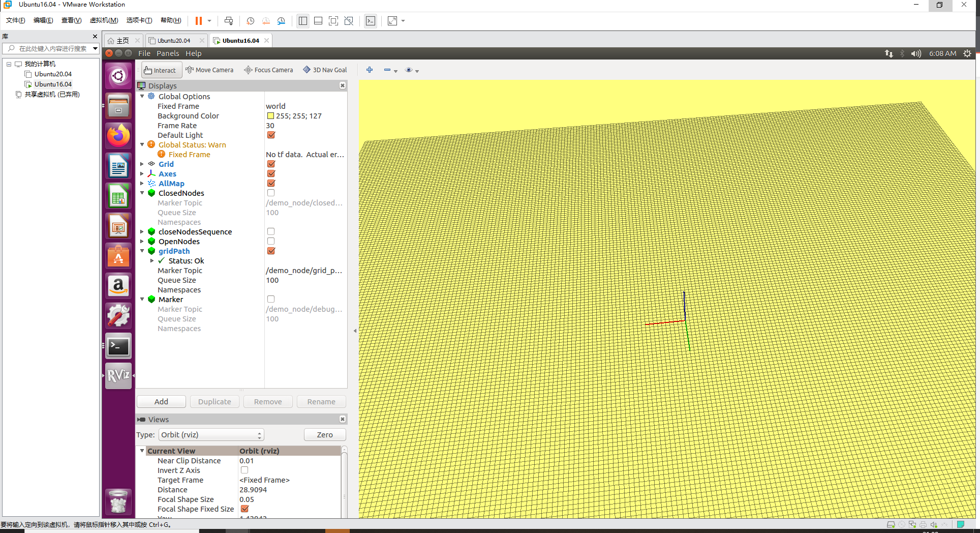The height and width of the screenshot is (533, 980).
Task: Open the view Type Orbit (rviz) dropdown
Action: pyautogui.click(x=211, y=435)
